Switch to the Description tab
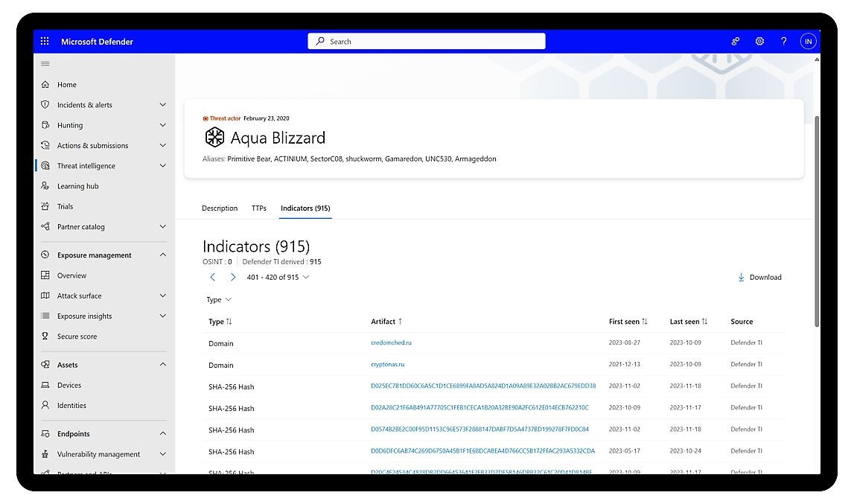Viewport: 854px width, 504px height. [220, 208]
